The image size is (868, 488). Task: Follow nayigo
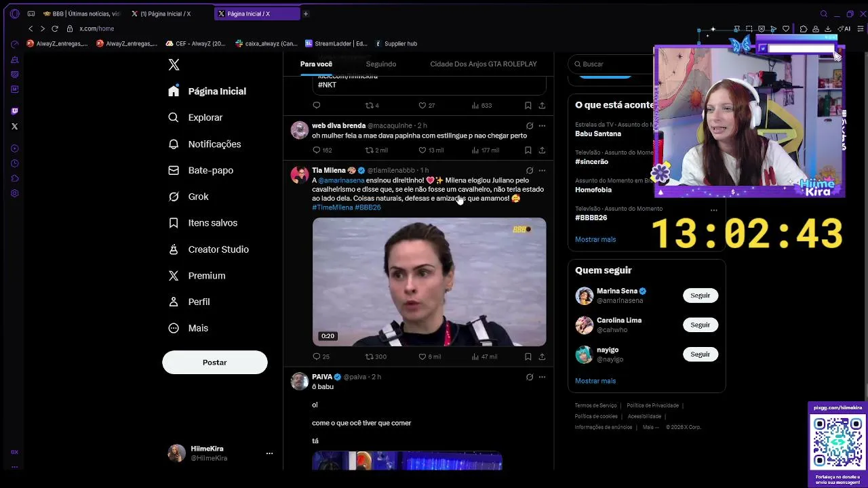[700, 354]
